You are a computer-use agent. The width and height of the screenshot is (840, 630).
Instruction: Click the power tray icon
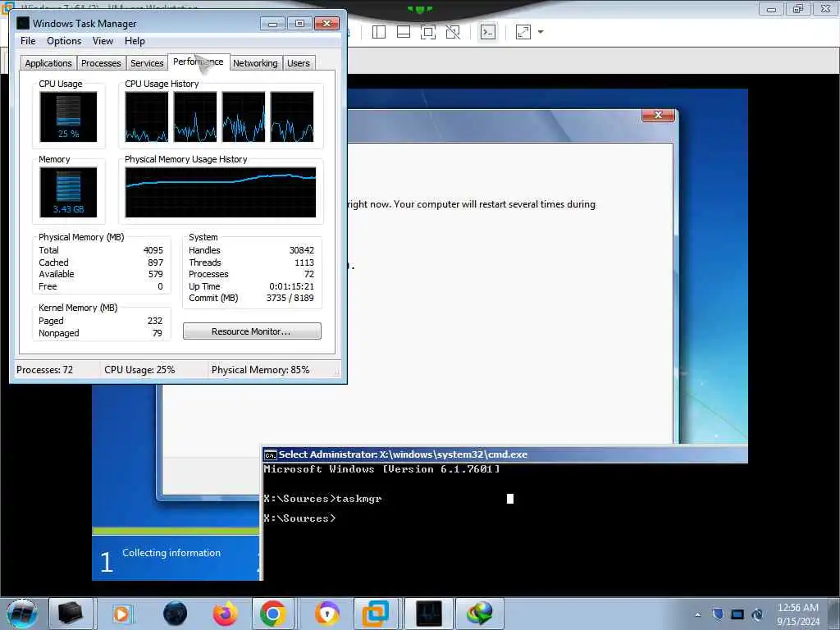point(757,614)
